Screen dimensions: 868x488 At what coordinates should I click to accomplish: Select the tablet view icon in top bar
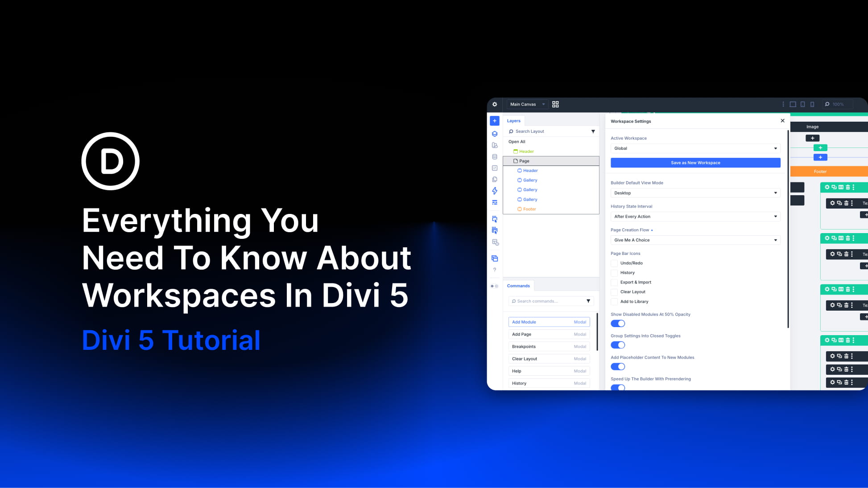coord(802,104)
